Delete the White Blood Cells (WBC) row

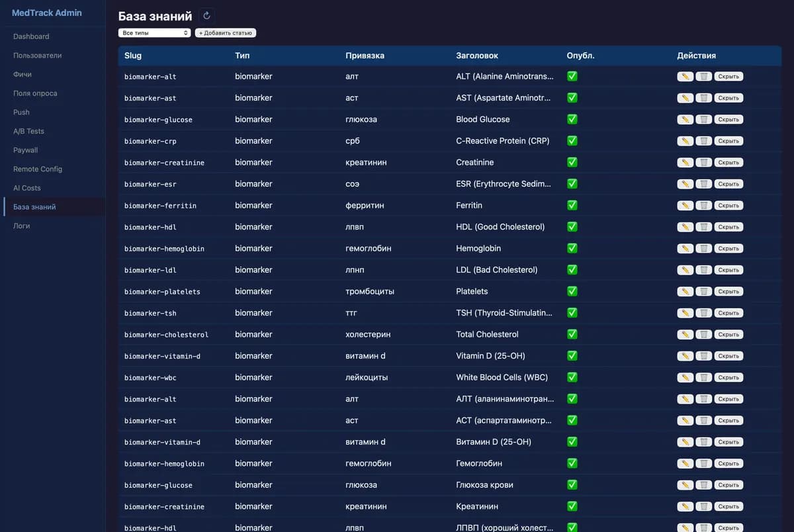coord(704,378)
